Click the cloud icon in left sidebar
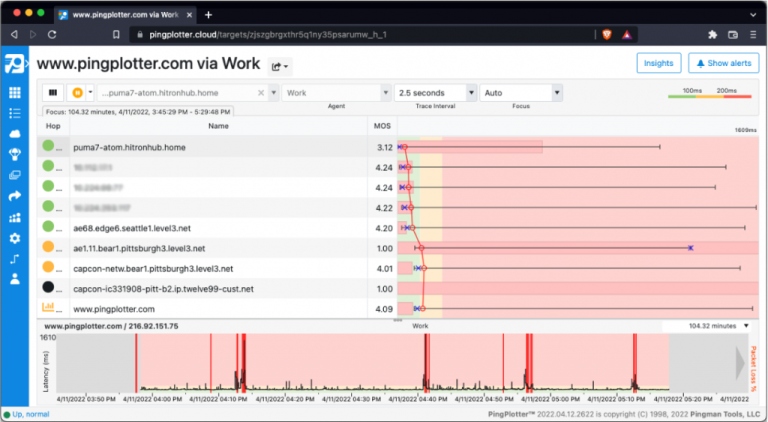768x422 pixels. click(x=15, y=133)
